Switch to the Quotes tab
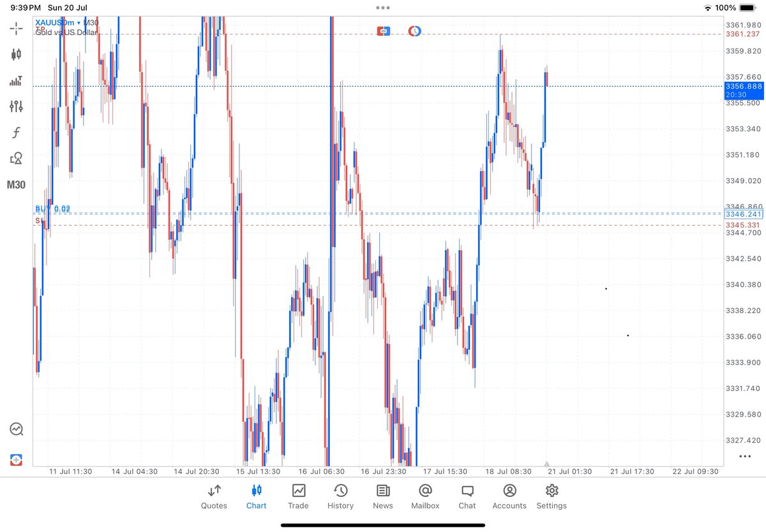Image resolution: width=766 pixels, height=532 pixels. [214, 496]
